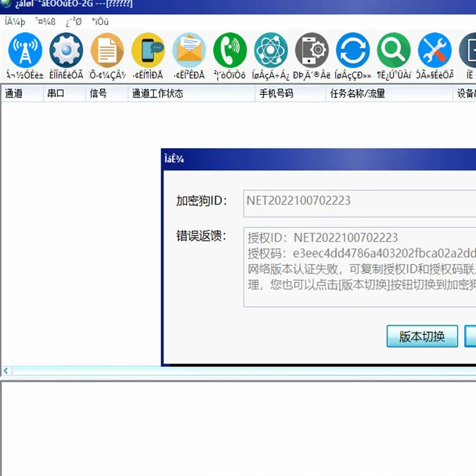Click the 任务名称/流量 column header
Image resolution: width=476 pixels, height=476 pixels.
pyautogui.click(x=389, y=93)
